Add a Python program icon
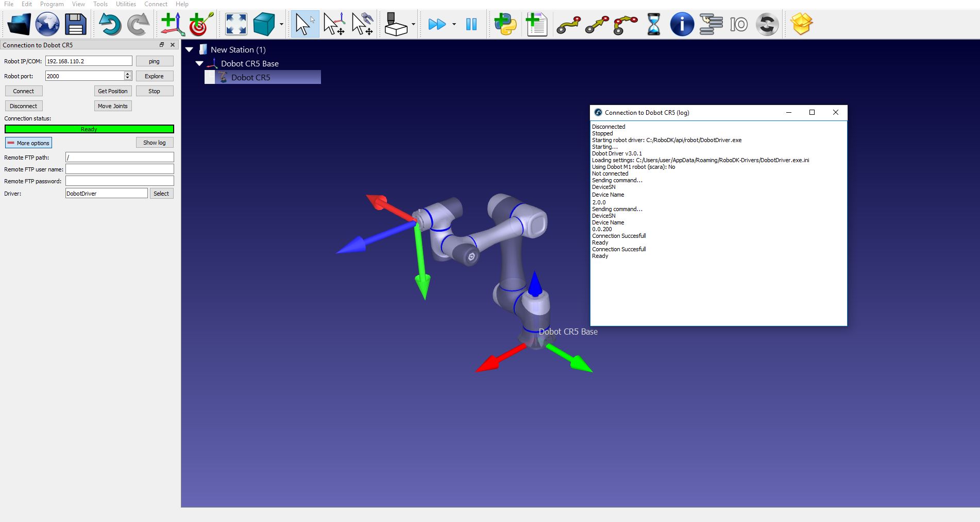 pos(505,24)
